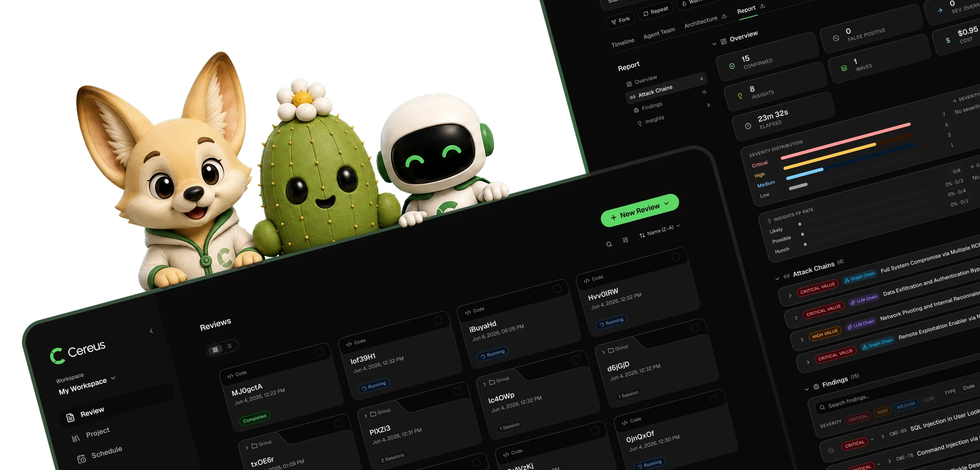
Task: Click the folder icon on the d6jGjD card
Action: 611,350
